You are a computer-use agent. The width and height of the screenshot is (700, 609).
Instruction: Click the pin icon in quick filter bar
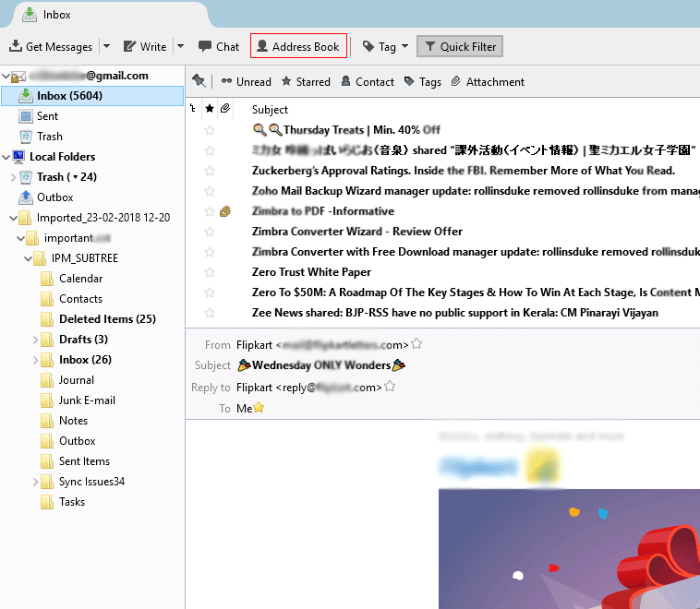[x=199, y=81]
